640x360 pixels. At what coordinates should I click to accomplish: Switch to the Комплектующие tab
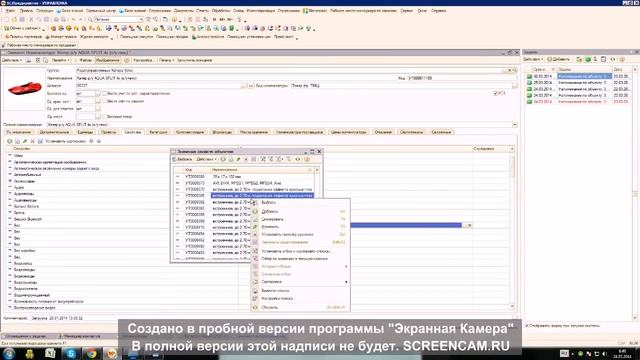pyautogui.click(x=190, y=132)
